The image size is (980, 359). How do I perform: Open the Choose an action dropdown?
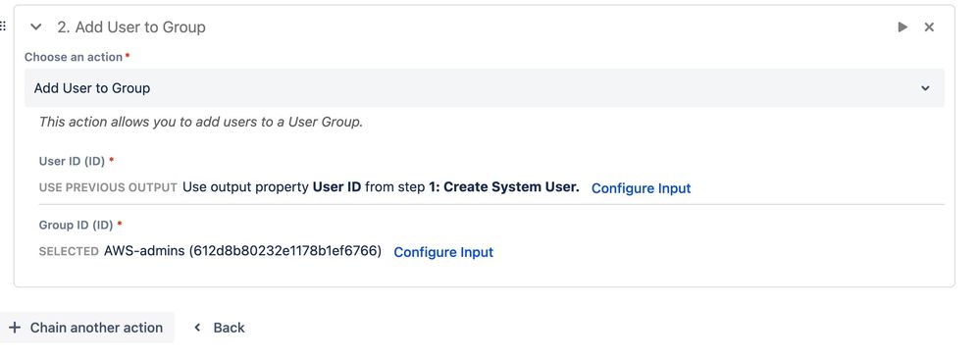(x=485, y=88)
